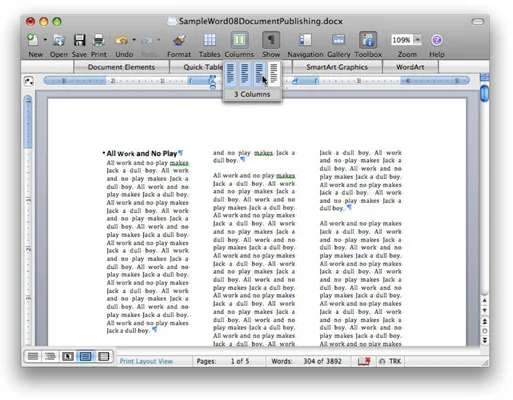This screenshot has height=400, width=513.
Task: Click the window title SampleWord08DocumentPublishing.docx
Action: click(x=260, y=21)
